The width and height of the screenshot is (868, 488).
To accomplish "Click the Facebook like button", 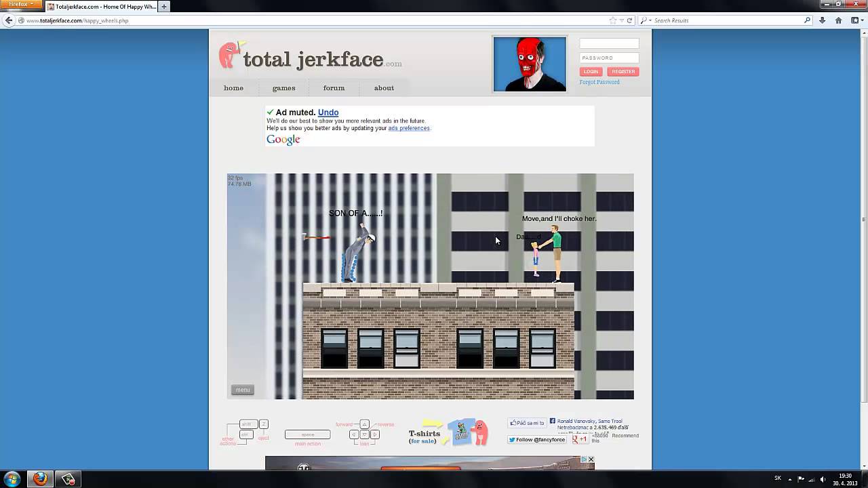I will click(527, 423).
